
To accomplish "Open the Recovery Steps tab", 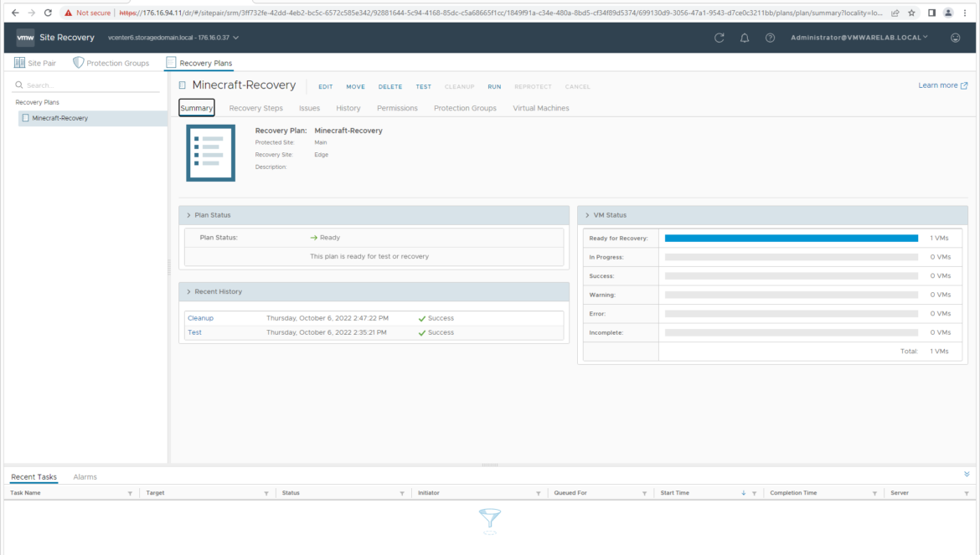I will tap(255, 108).
